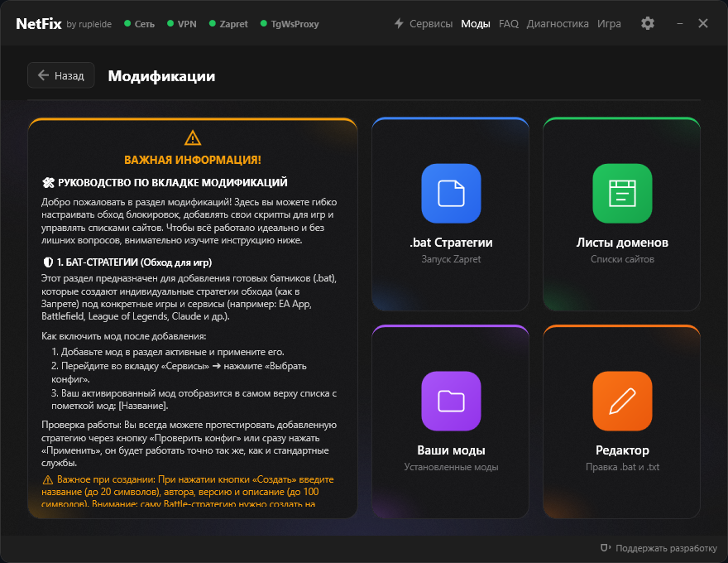Click the Запуск Zapret subtitle

coord(451,259)
